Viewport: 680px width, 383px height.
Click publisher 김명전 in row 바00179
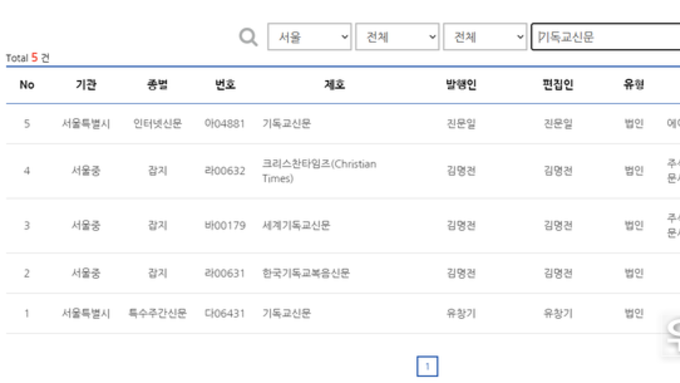pos(461,226)
